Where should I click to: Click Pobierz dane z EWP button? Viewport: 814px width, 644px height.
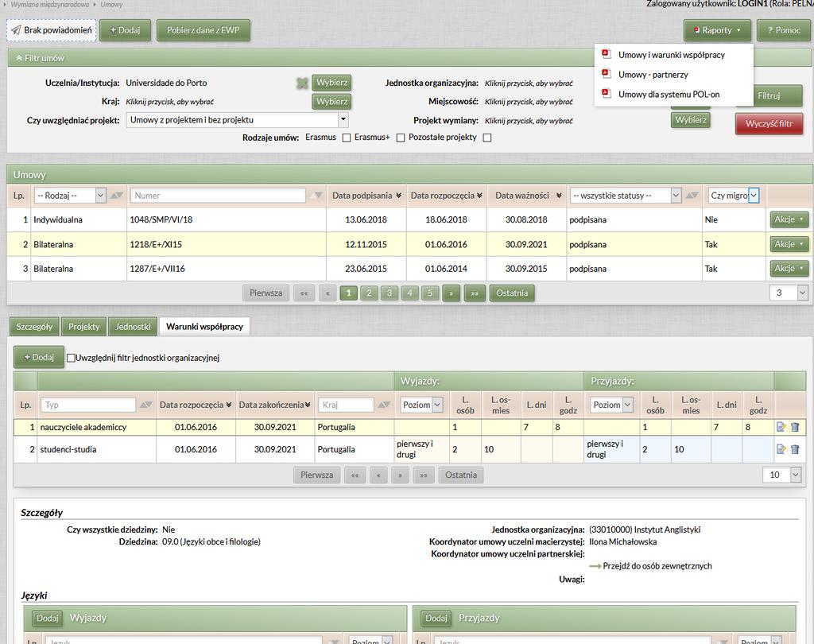pyautogui.click(x=203, y=30)
